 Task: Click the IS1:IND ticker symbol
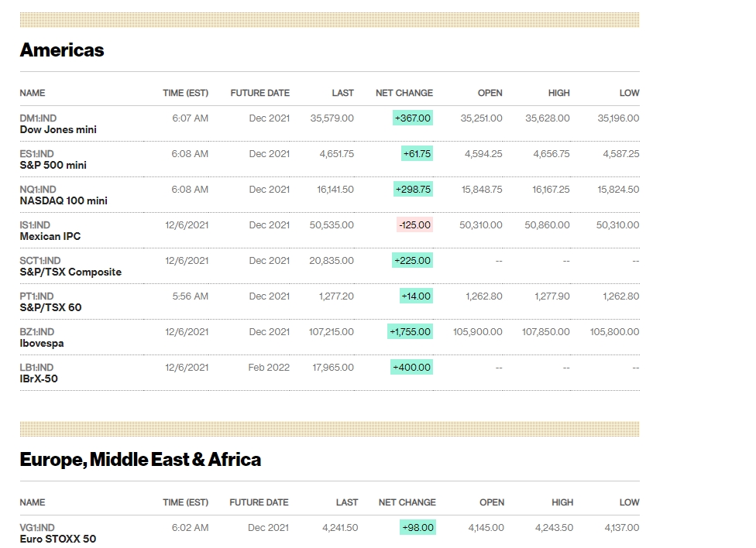(35, 225)
